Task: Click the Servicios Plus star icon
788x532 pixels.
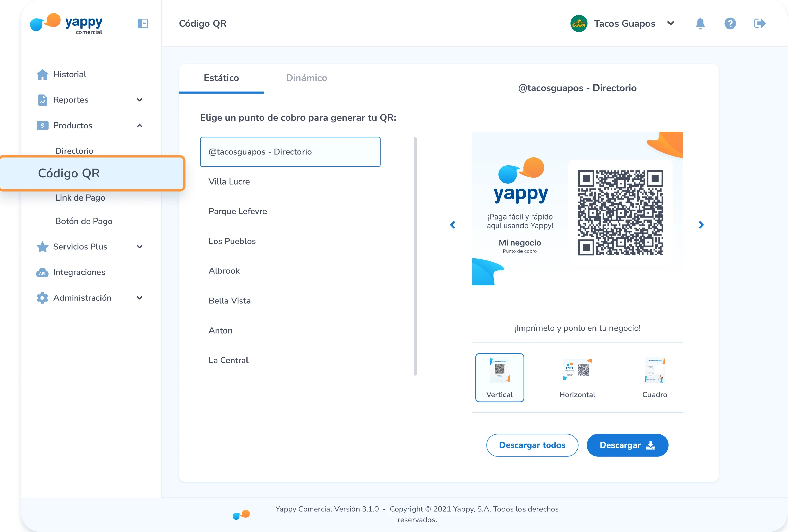Action: pos(42,247)
